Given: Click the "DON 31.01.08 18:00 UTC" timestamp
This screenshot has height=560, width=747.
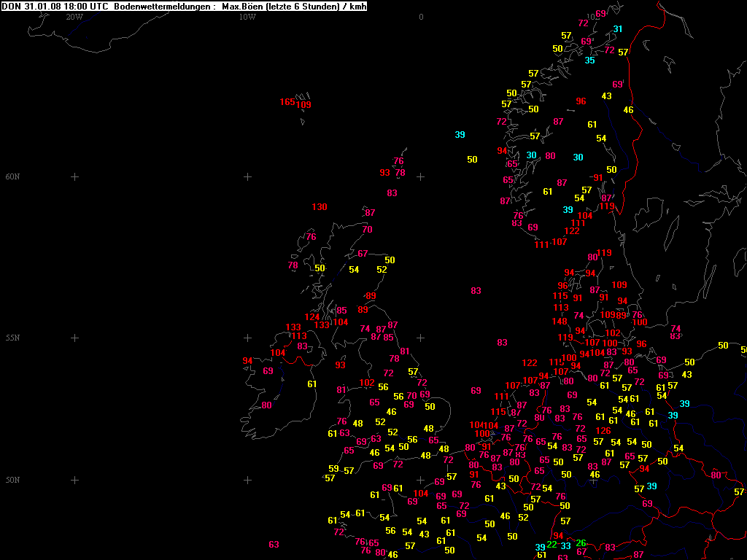Looking at the screenshot, I should [x=53, y=7].
